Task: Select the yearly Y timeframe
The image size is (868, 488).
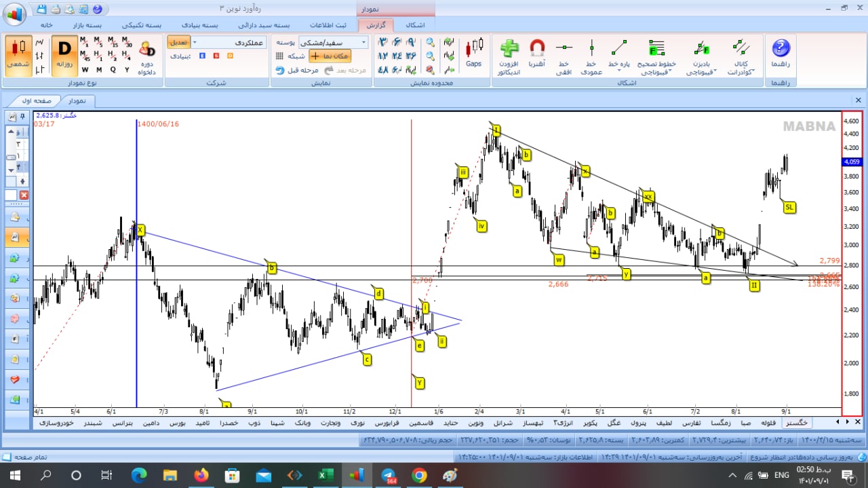Action: pyautogui.click(x=127, y=69)
